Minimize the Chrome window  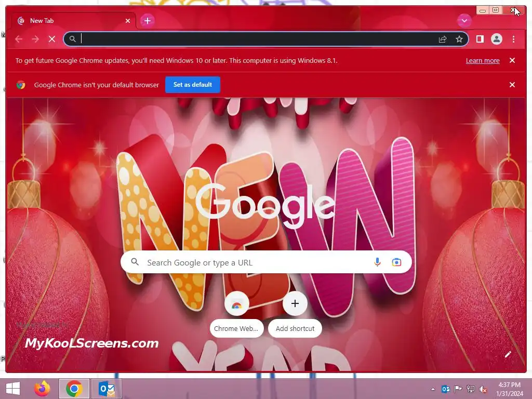[x=482, y=10]
